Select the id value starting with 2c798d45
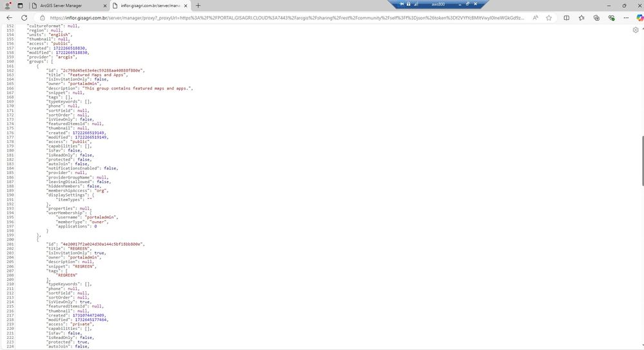The width and height of the screenshot is (644, 350). 102,70
